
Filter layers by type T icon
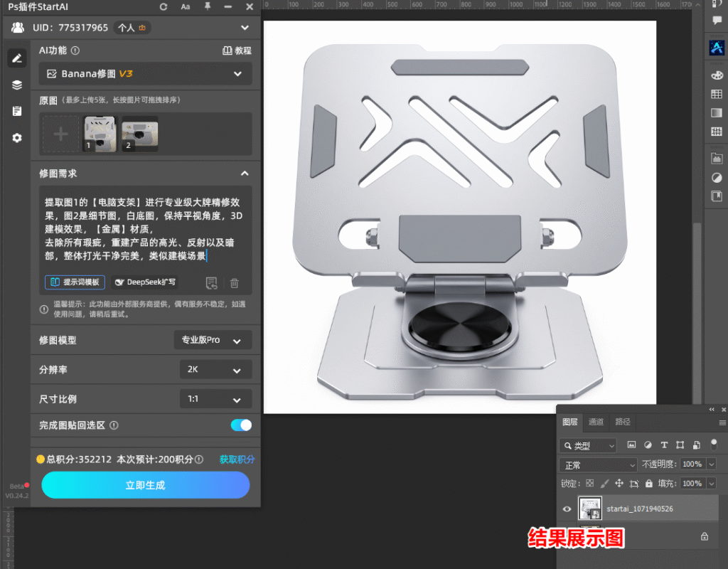coord(664,445)
